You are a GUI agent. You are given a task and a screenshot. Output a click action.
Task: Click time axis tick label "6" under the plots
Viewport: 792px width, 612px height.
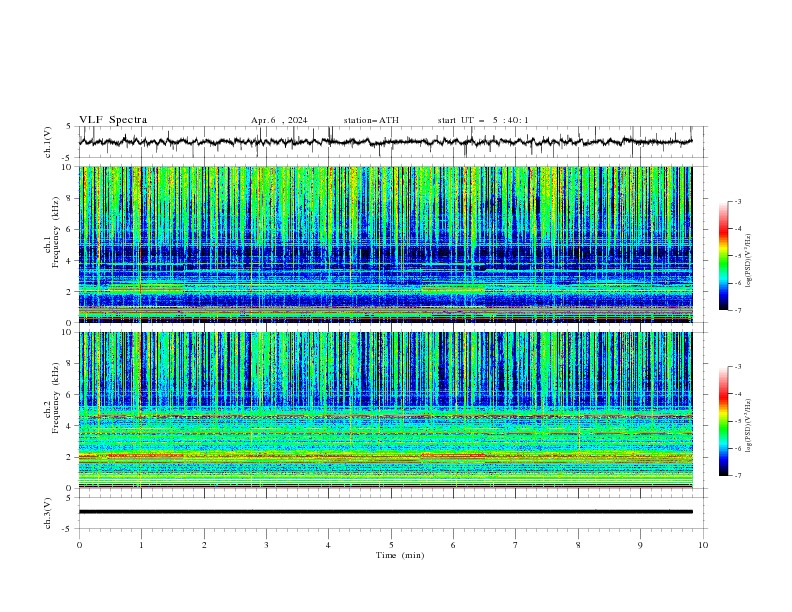[x=453, y=545]
